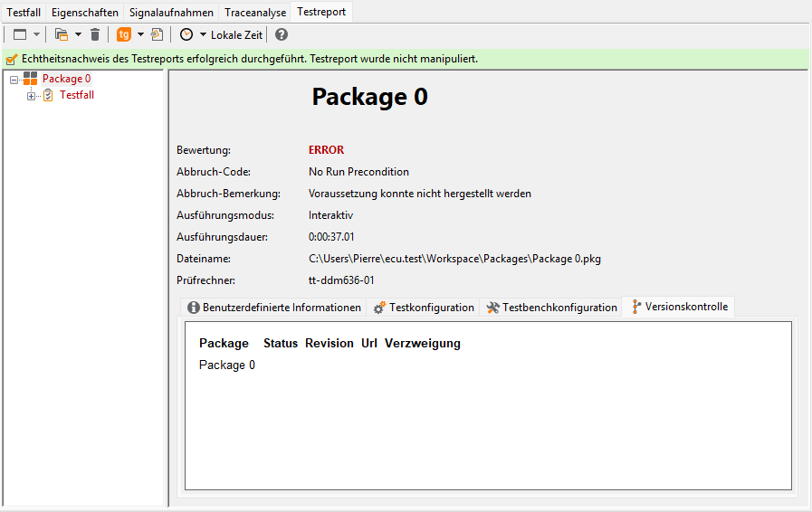Expand the Testfall tree node
The height and width of the screenshot is (512, 812).
(x=31, y=96)
